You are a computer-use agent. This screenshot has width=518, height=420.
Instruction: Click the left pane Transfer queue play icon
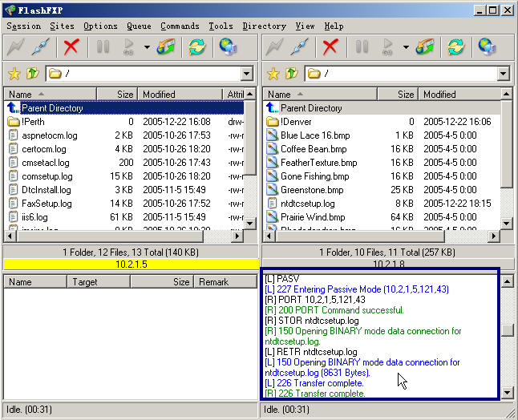(x=128, y=46)
